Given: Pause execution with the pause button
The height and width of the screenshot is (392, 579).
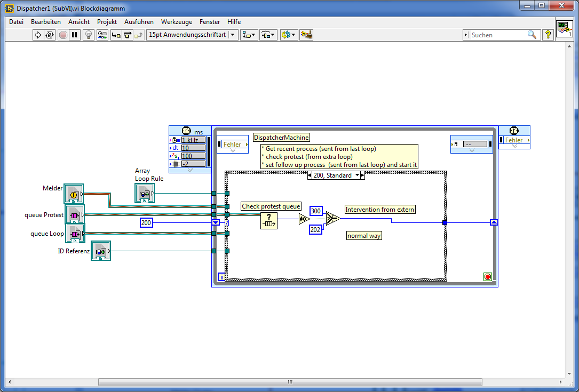Looking at the screenshot, I should 75,35.
